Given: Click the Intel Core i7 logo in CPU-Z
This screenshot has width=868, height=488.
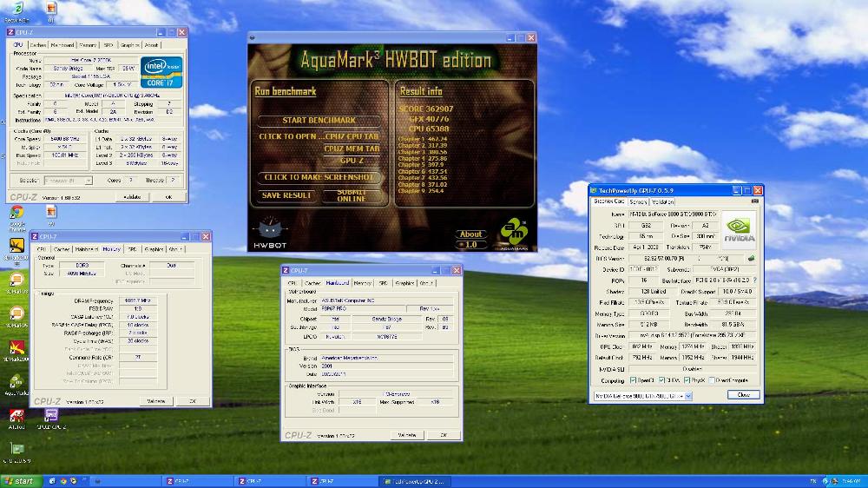Looking at the screenshot, I should pyautogui.click(x=161, y=72).
